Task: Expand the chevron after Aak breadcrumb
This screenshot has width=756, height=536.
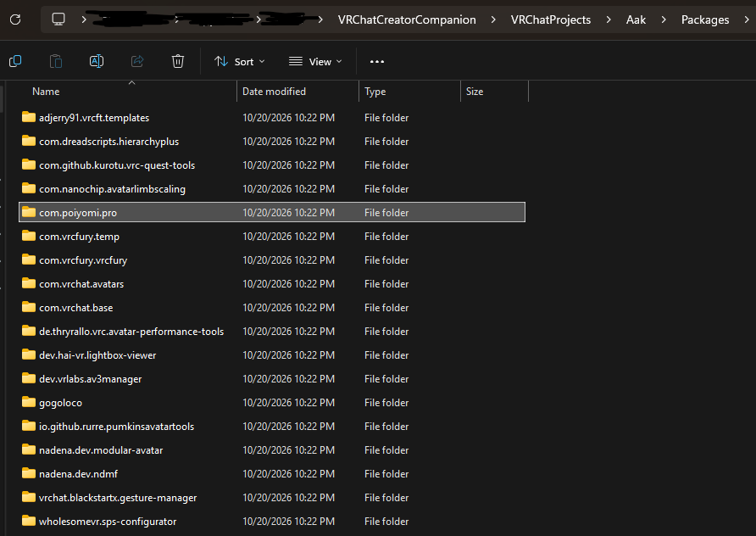Action: tap(664, 20)
